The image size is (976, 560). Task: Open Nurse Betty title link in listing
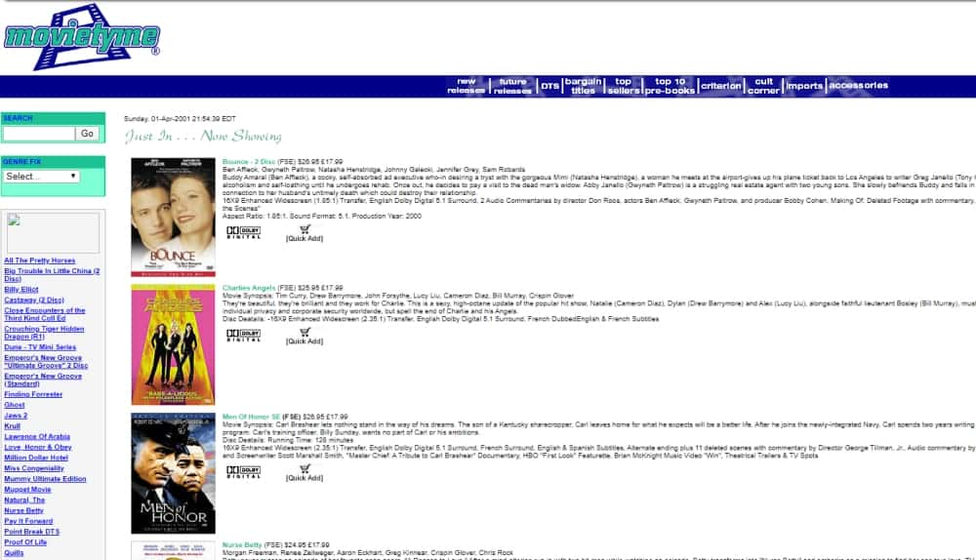pyautogui.click(x=242, y=545)
